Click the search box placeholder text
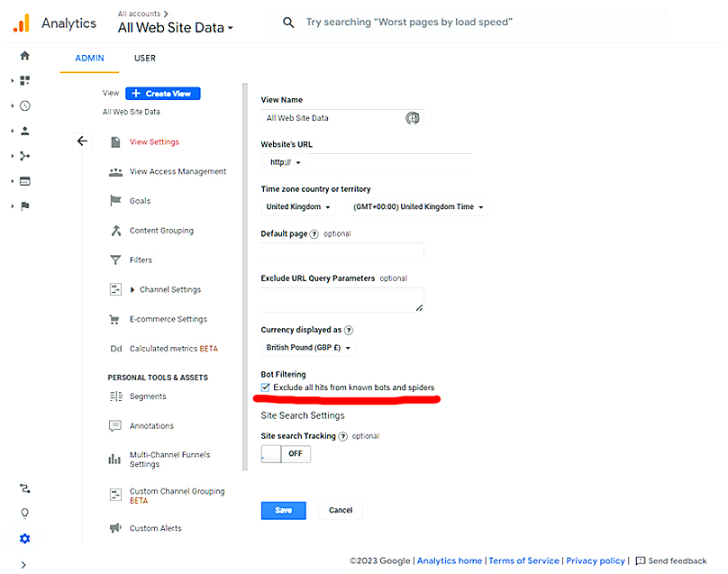 [x=409, y=23]
